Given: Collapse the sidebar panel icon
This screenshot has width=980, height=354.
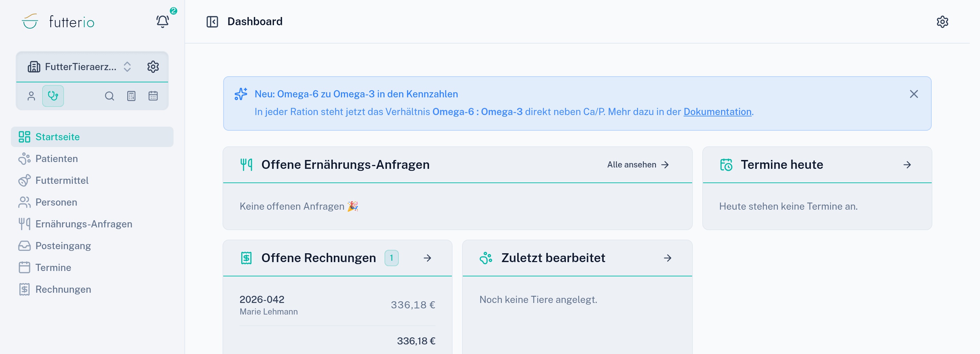Looking at the screenshot, I should click(x=212, y=22).
